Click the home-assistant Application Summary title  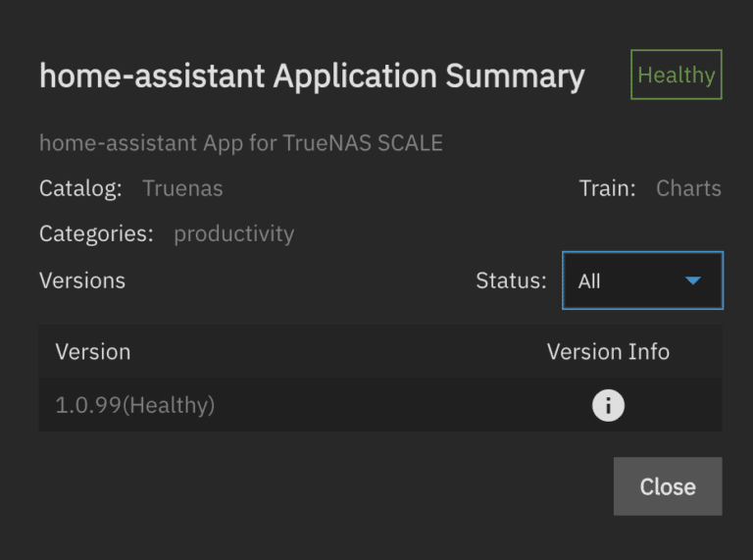(x=312, y=76)
